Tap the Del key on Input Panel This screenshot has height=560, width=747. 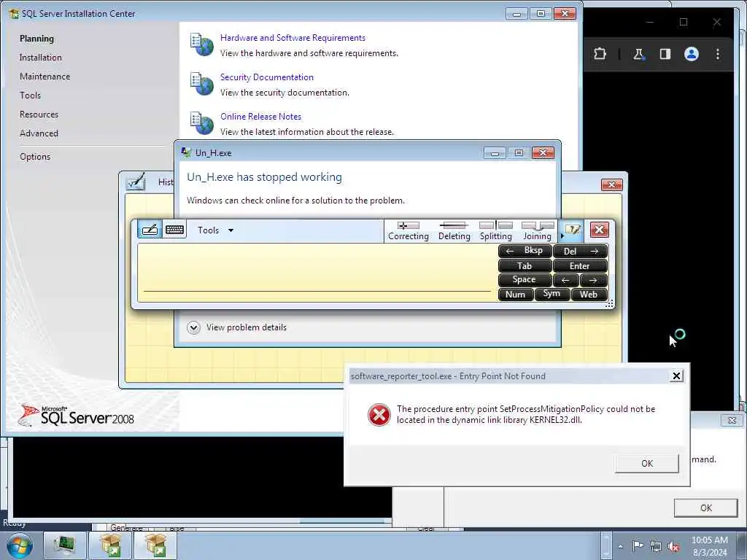click(580, 251)
